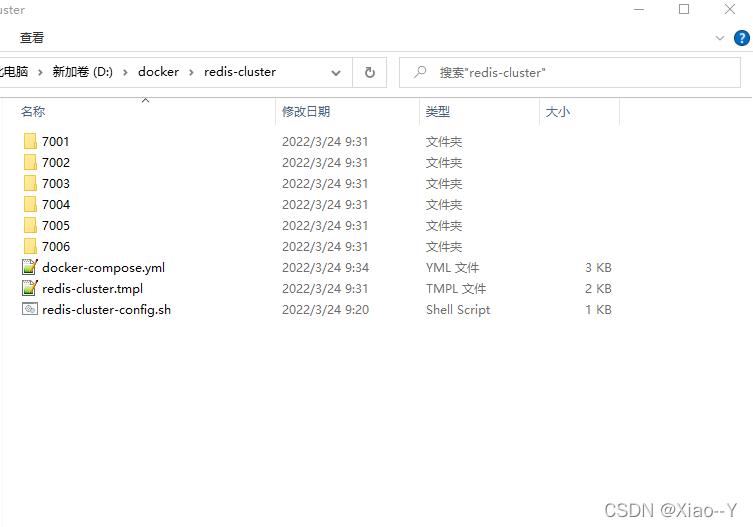The width and height of the screenshot is (753, 527).
Task: Click the redis-cluster-config.sh script icon
Action: coord(29,310)
